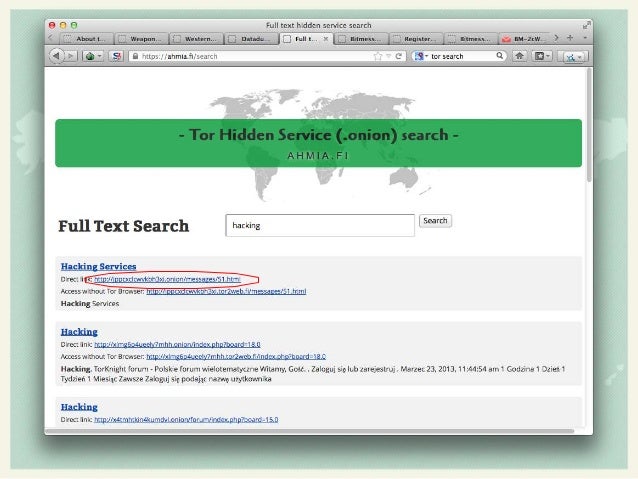Open TorKnight forum direct .onion link

[x=177, y=344]
